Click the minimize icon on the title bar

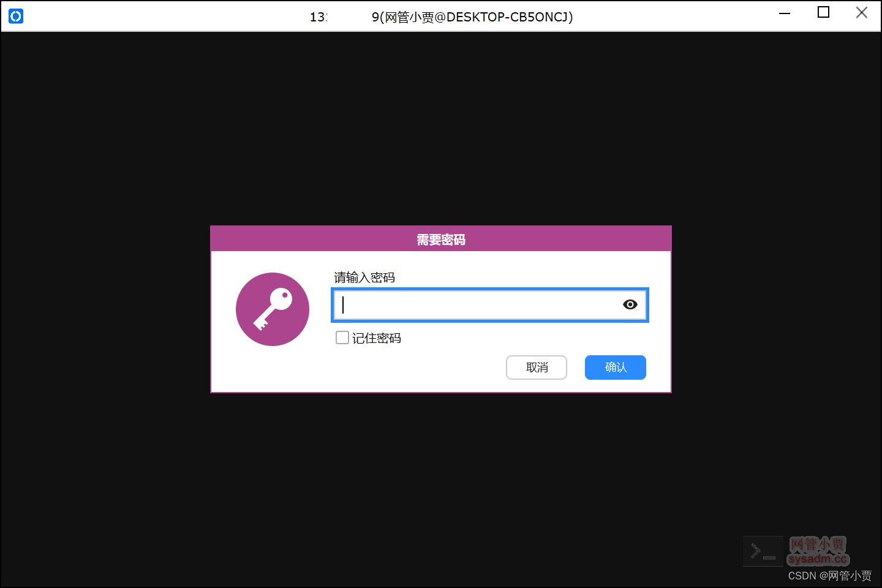pyautogui.click(x=784, y=12)
